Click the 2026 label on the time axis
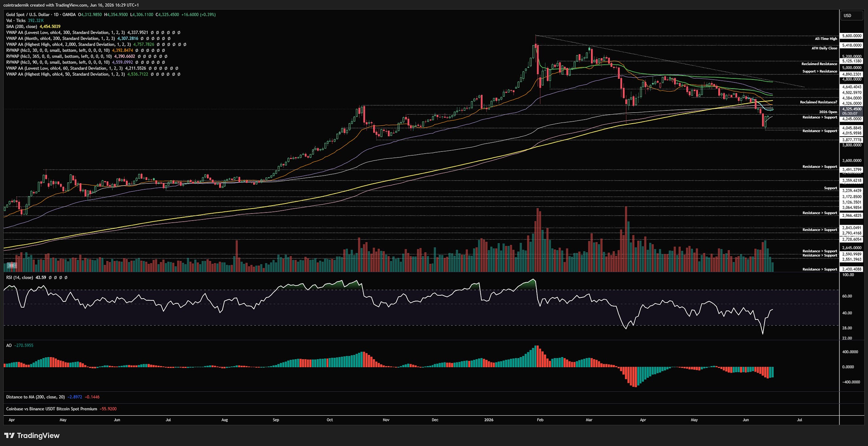The image size is (868, 446). tap(489, 420)
